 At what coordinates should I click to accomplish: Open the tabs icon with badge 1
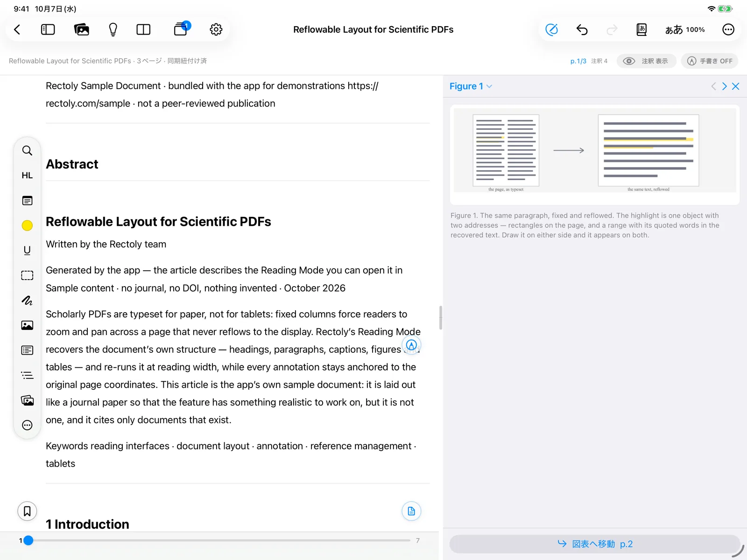pos(181,29)
